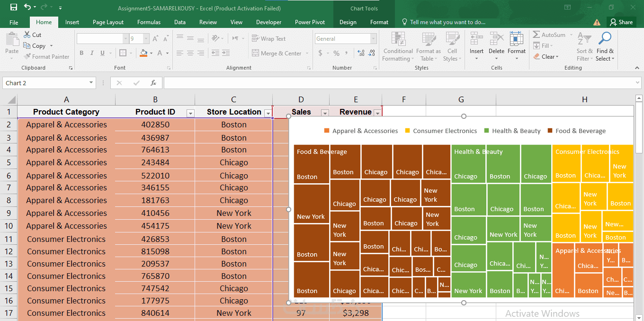Click the Cut scissors icon
Screen dimensions: 644x321
click(x=27, y=35)
